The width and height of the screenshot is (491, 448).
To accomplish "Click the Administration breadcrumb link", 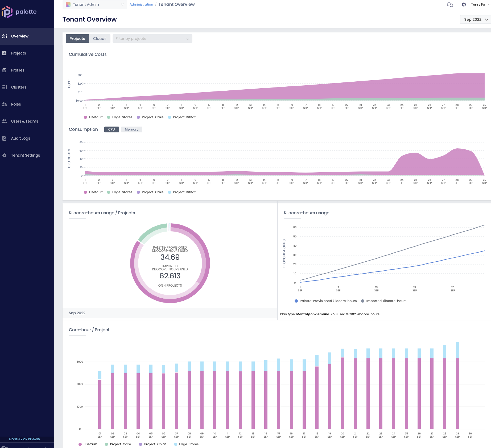I will click(x=141, y=5).
